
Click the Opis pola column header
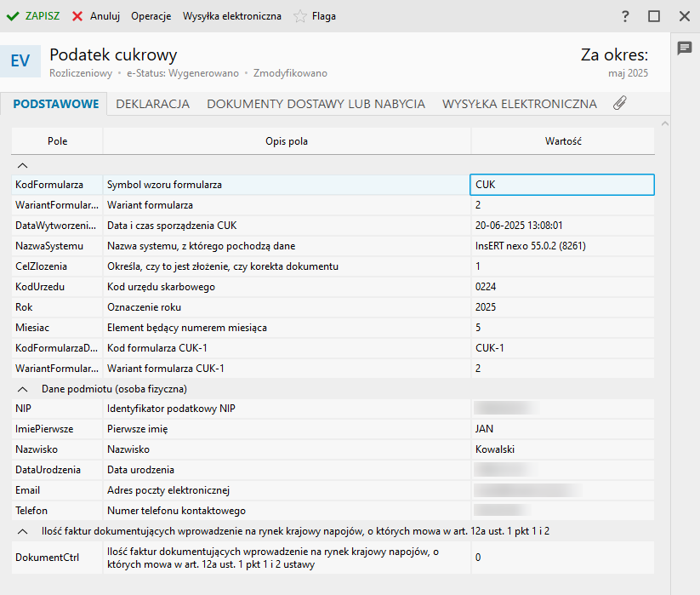287,141
